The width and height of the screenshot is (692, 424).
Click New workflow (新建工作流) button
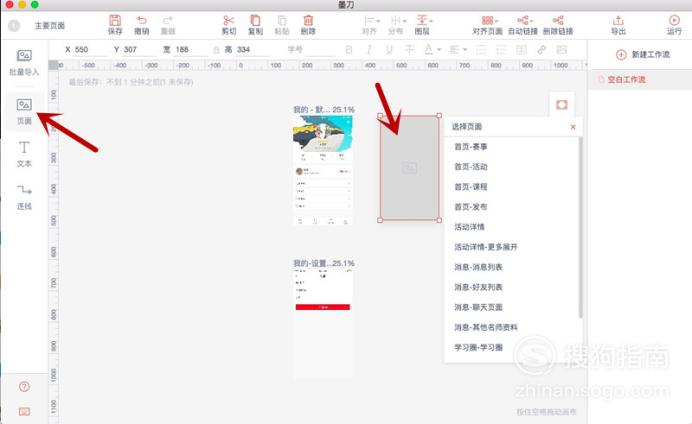(643, 54)
